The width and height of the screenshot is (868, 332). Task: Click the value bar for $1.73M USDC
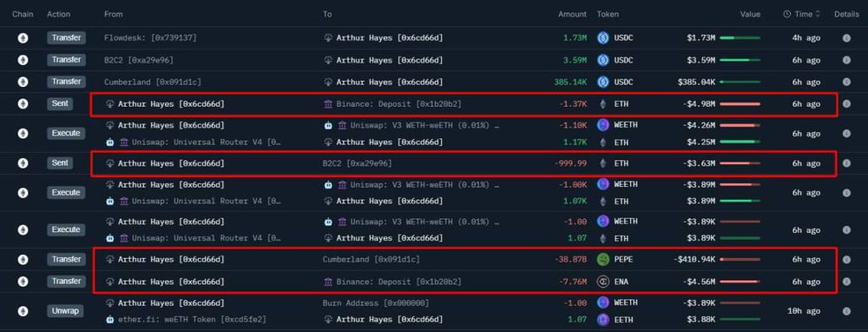(x=740, y=38)
